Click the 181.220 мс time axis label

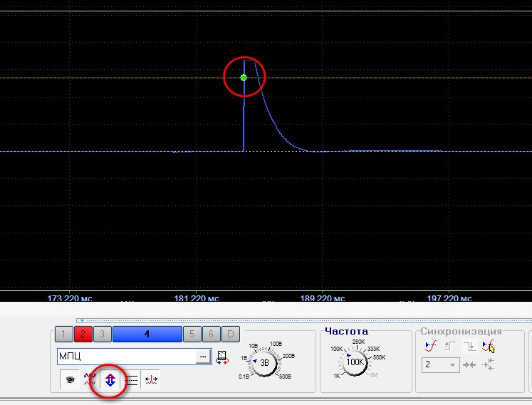[197, 298]
